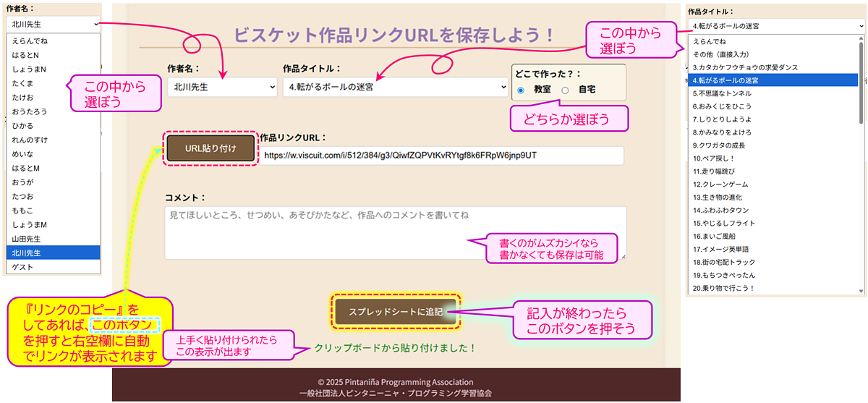Choose 12.クレーンゲーム from the title list
This screenshot has height=403, width=868.
point(771,184)
